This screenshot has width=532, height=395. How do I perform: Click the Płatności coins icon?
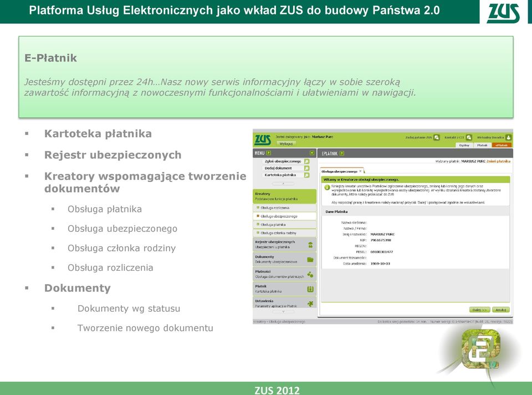[310, 275]
